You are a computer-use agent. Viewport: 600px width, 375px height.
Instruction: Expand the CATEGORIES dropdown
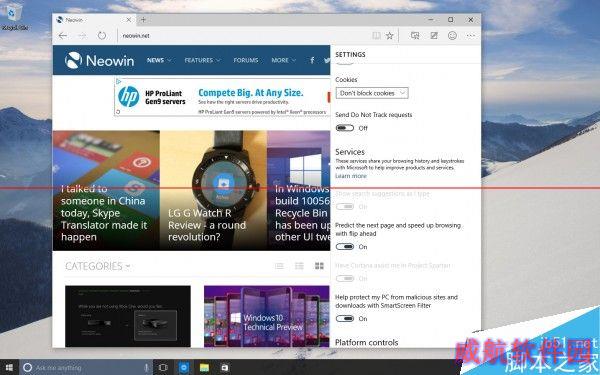(x=98, y=266)
